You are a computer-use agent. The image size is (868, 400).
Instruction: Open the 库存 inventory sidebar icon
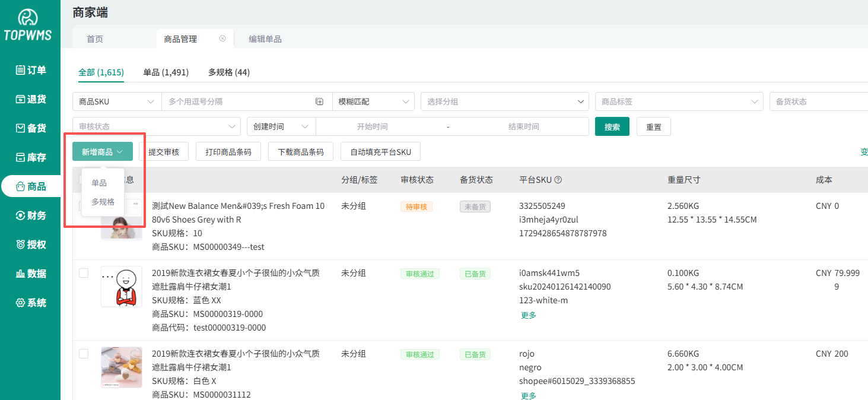point(20,157)
